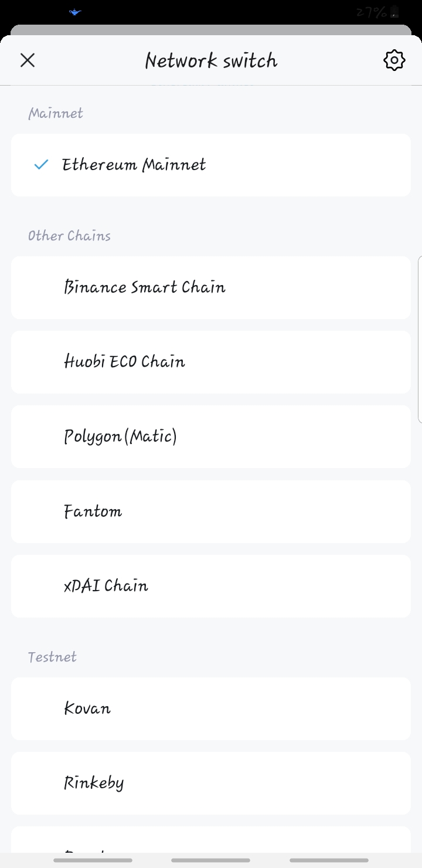Viewport: 422px width, 868px height.
Task: Open network settings gear icon
Action: [394, 60]
